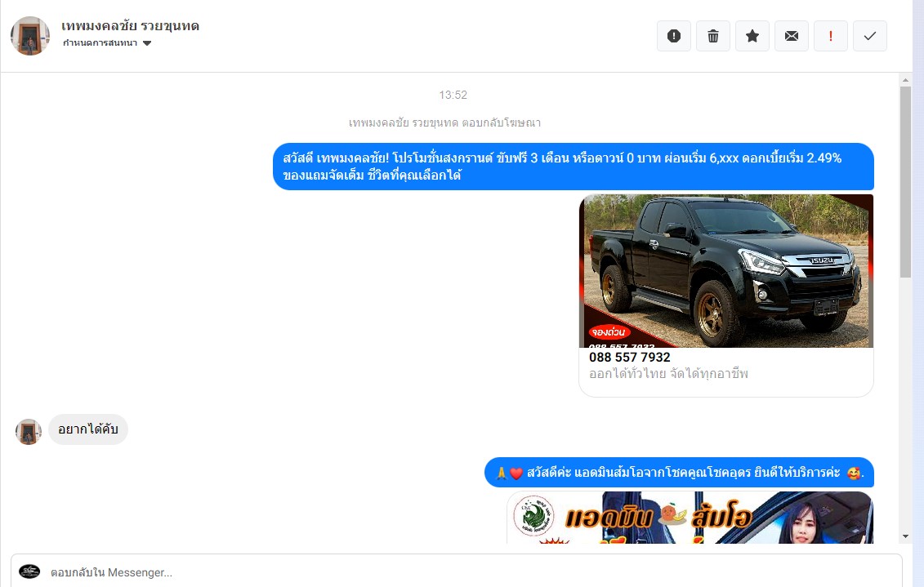Mark conversation done with checkmark icon
The height and width of the screenshot is (587, 924).
click(x=870, y=36)
